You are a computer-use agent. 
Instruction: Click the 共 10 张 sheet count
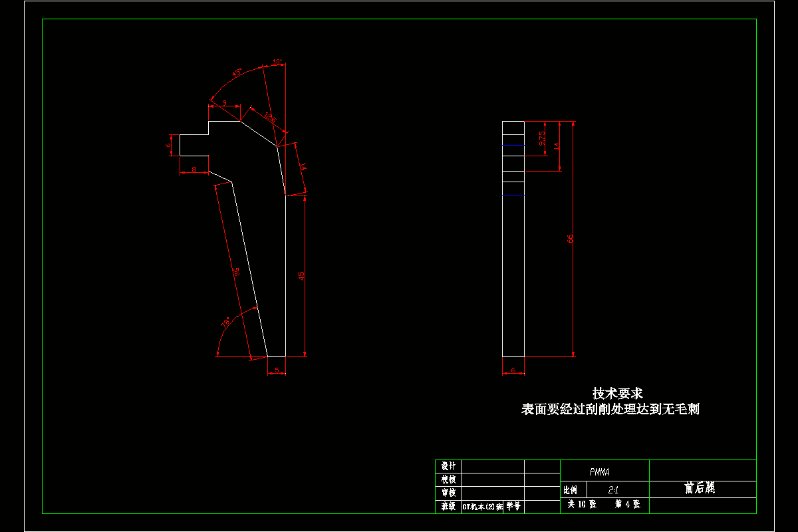pos(582,505)
